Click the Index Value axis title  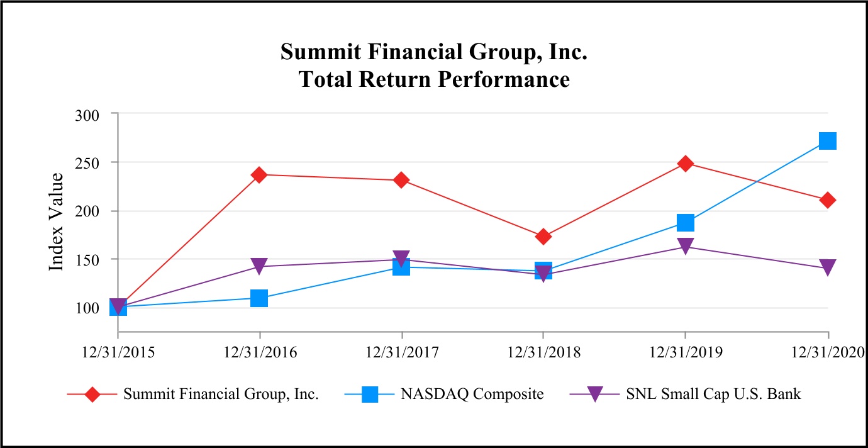click(x=57, y=222)
